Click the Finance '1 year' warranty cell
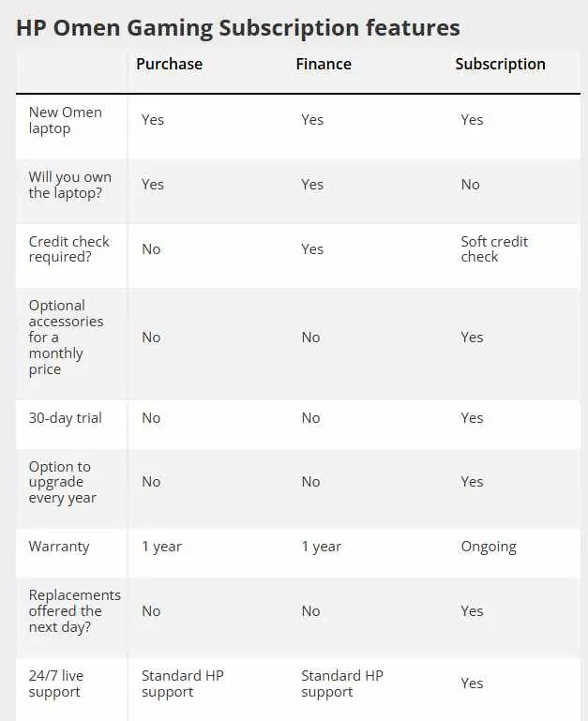Screen dimensions: 588x721 coord(322,547)
